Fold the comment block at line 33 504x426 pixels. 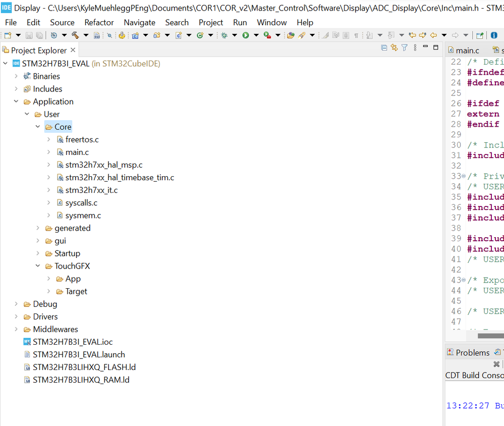coord(464,176)
